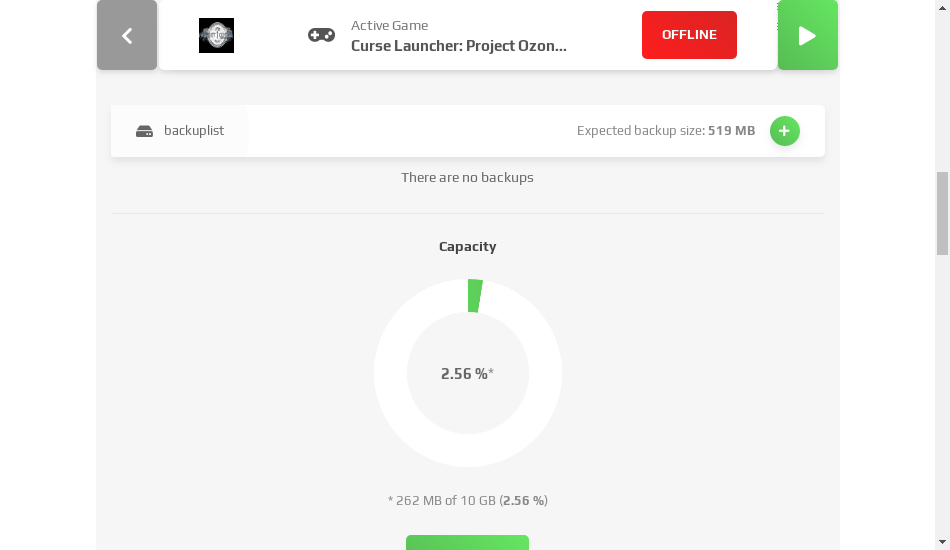Click the green button below the capacity chart

click(x=467, y=542)
